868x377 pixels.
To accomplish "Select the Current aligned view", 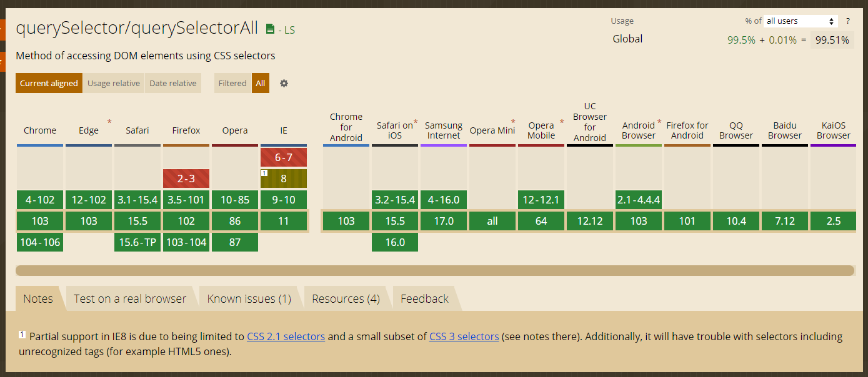I will coord(49,83).
